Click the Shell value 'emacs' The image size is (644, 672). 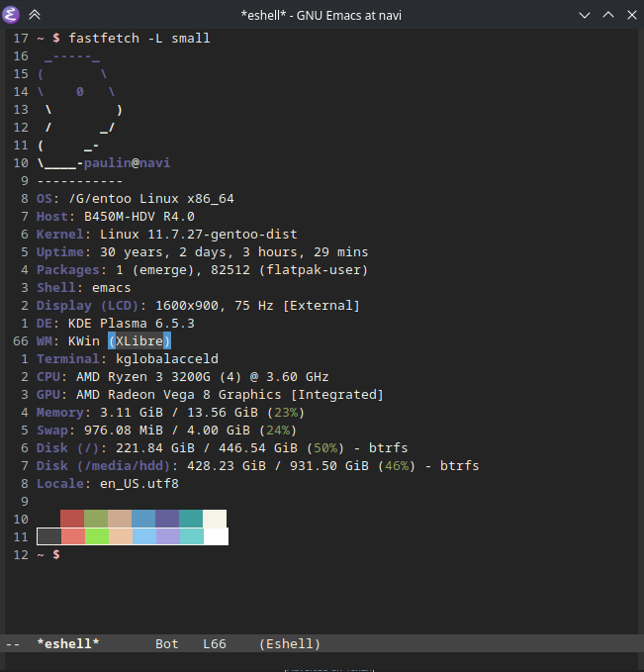pyautogui.click(x=112, y=288)
